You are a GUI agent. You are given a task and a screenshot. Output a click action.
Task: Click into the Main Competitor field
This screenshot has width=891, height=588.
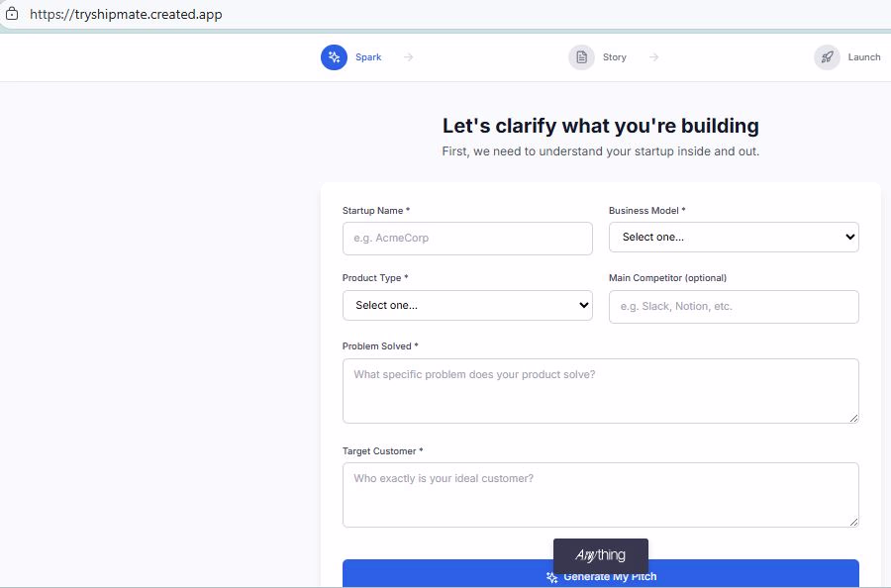(x=734, y=307)
